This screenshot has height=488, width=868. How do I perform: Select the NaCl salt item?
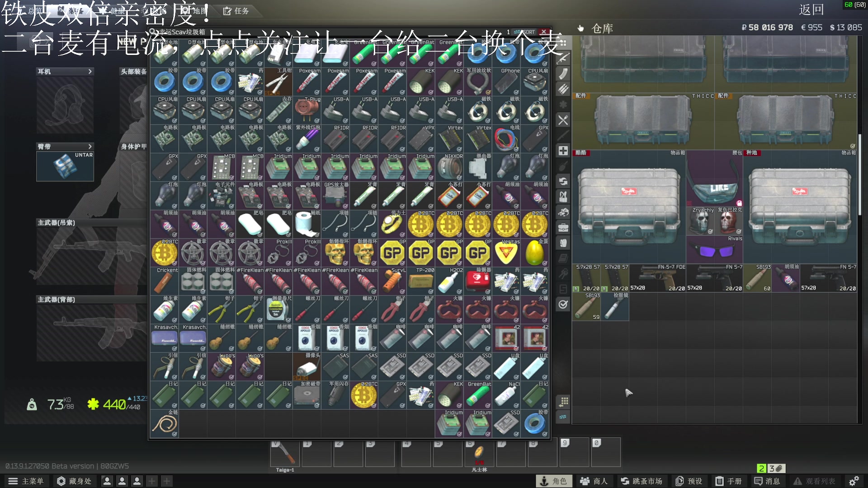[506, 395]
